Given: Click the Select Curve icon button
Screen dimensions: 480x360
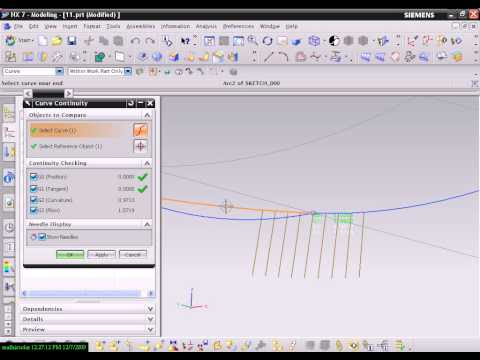Looking at the screenshot, I should pos(140,130).
